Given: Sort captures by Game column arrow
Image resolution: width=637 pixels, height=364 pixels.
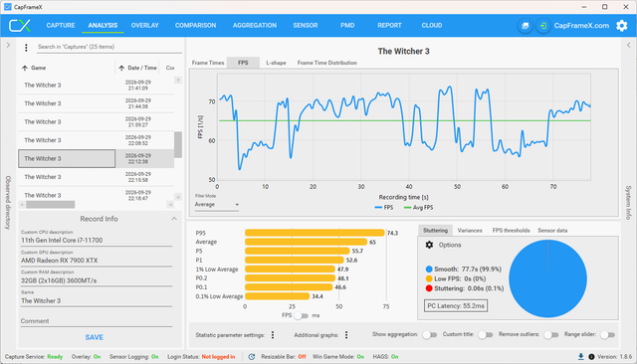Looking at the screenshot, I should tap(25, 68).
